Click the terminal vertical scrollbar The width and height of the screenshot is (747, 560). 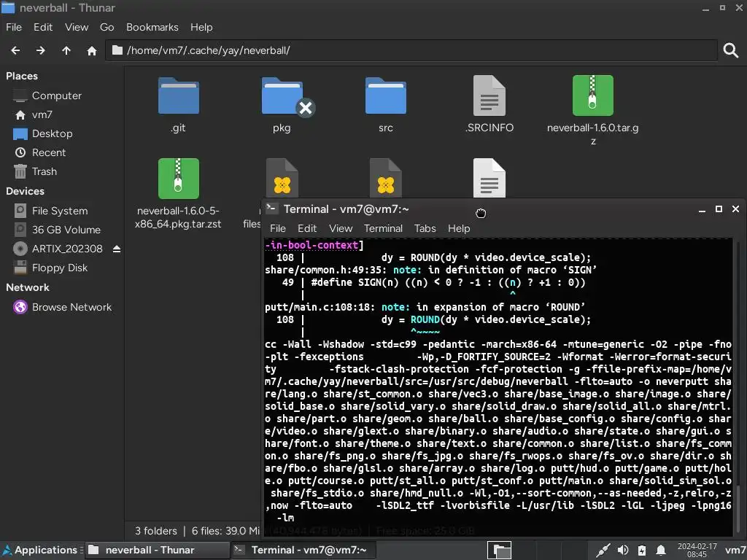pos(738,386)
